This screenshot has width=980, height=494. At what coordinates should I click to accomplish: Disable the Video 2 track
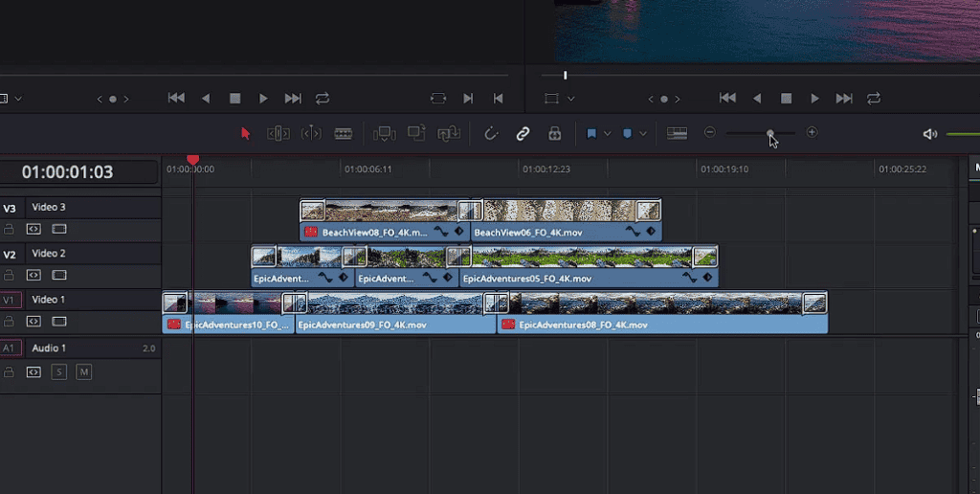click(58, 275)
